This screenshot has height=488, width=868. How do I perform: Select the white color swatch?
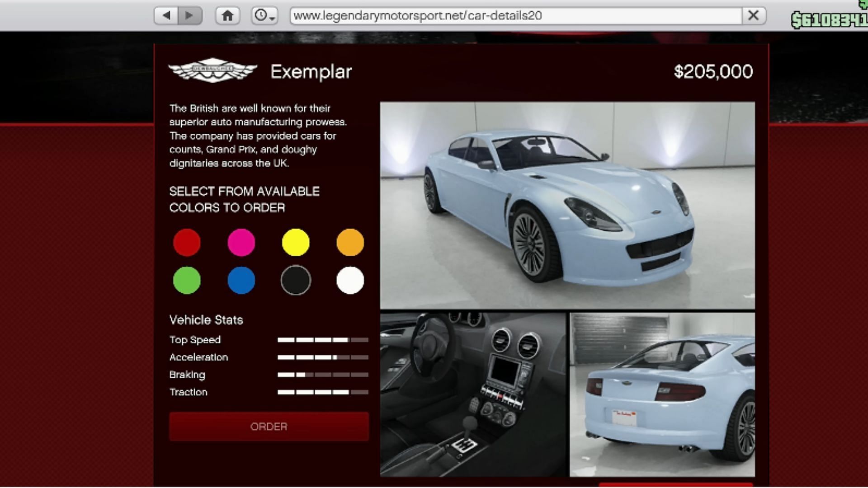[x=350, y=280]
